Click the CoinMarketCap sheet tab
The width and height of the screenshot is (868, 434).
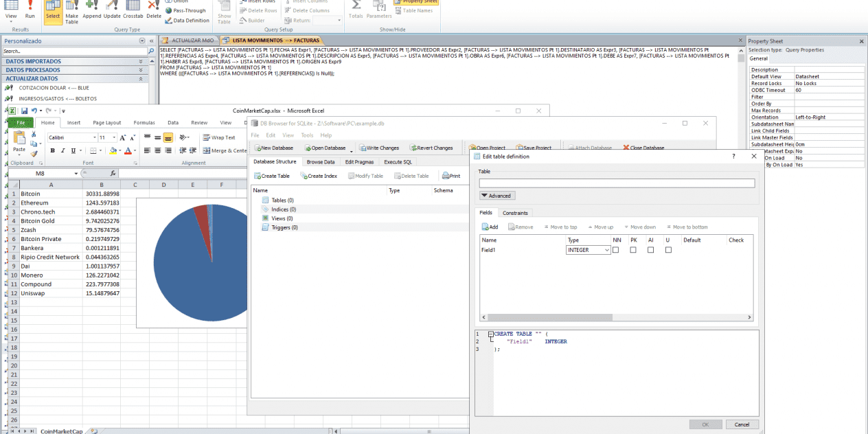[61, 431]
